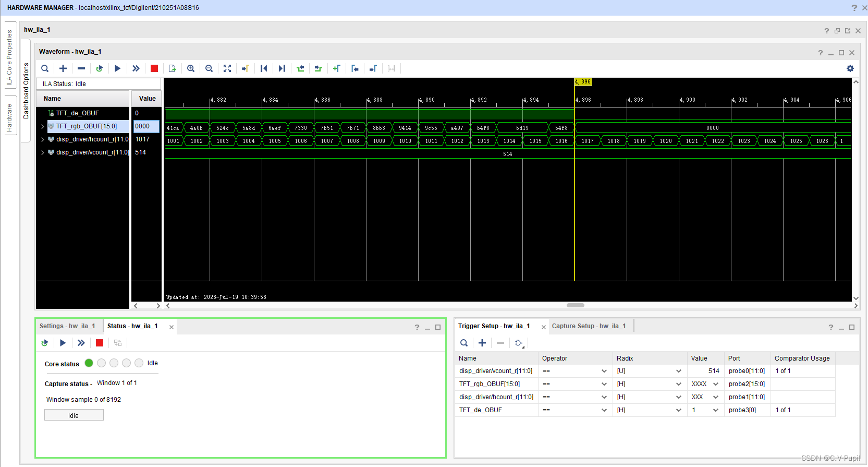
Task: Search in the Trigger Setup toolbar
Action: point(464,343)
